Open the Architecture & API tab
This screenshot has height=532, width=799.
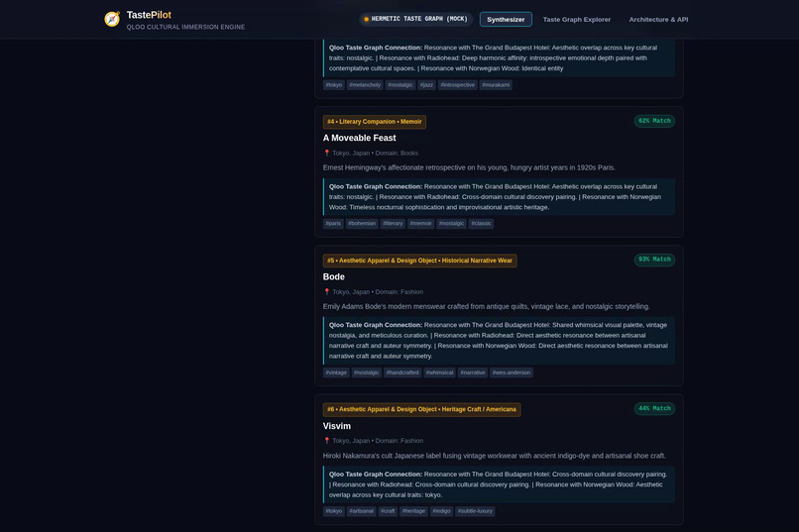(x=658, y=20)
